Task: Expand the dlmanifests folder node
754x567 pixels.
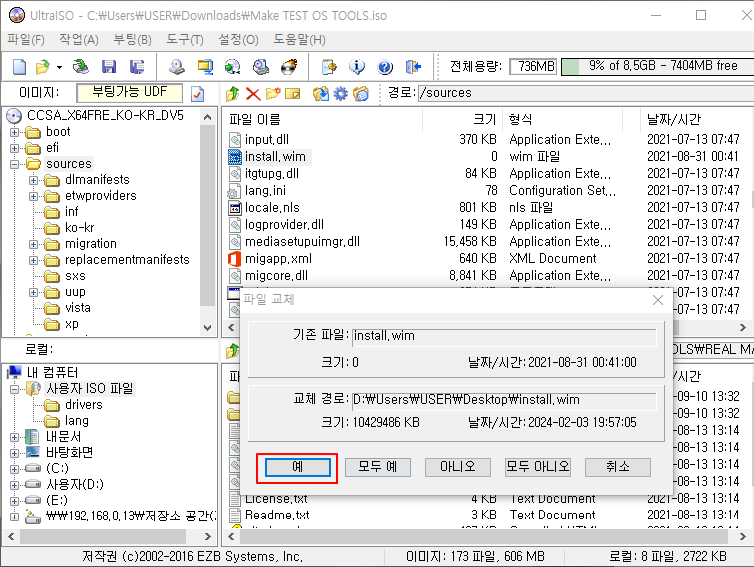Action: [33, 180]
